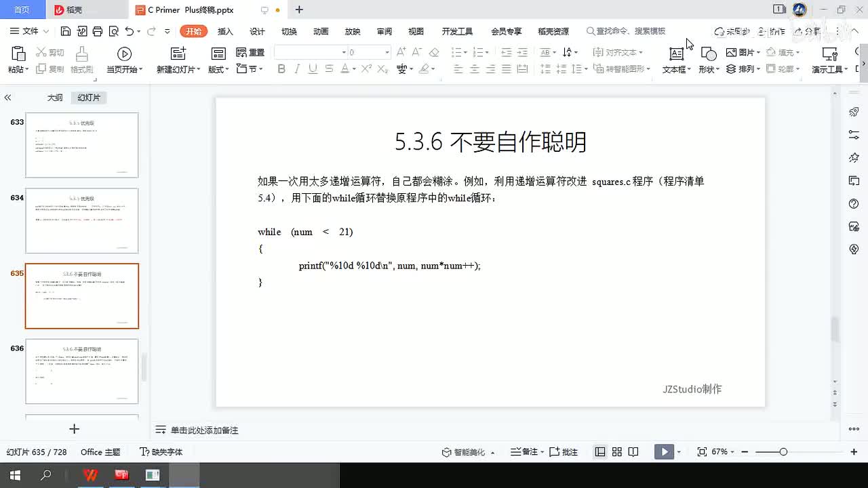Viewport: 868px width, 488px height.
Task: Click the 形状 shapes icon
Action: click(x=709, y=54)
